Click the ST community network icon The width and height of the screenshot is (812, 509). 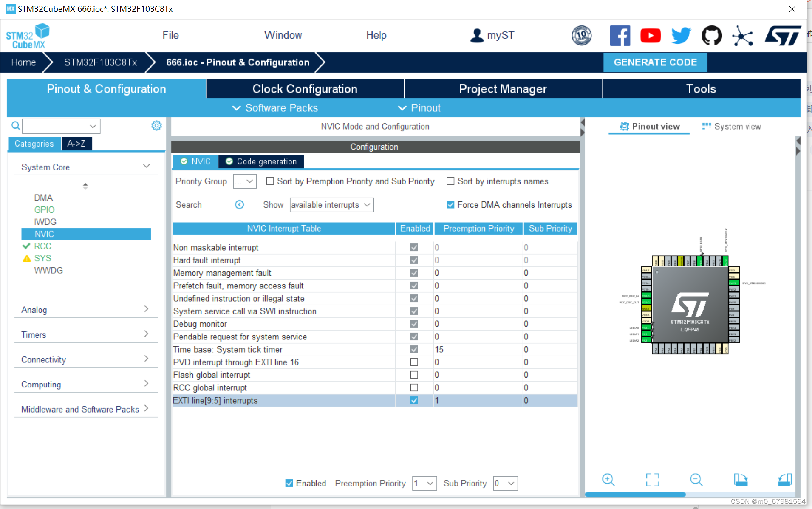coord(742,36)
